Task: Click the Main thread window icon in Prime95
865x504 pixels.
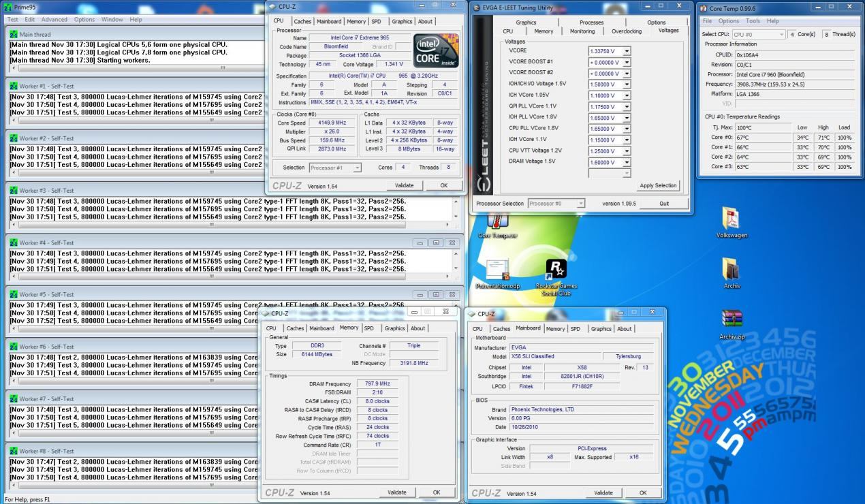Action: click(12, 34)
